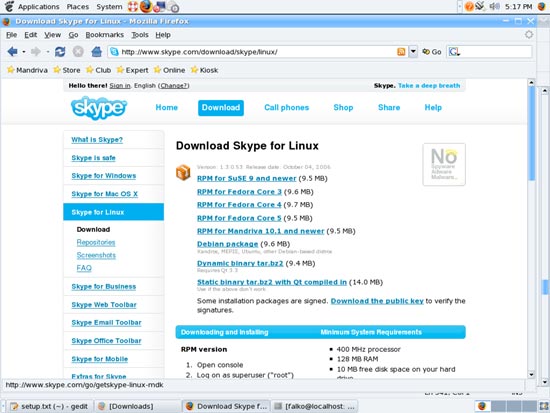Click the search box in Firefox toolbar

(x=489, y=52)
